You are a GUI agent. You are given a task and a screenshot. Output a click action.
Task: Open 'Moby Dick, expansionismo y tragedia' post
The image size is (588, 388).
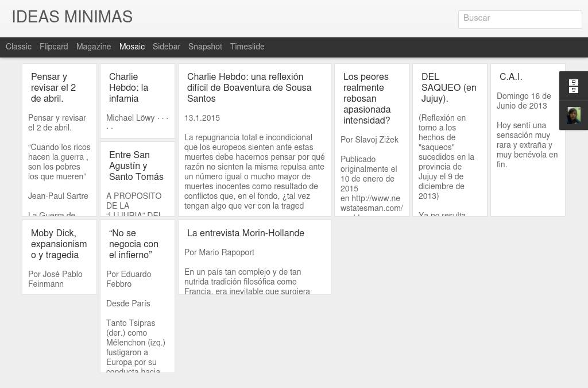pos(59,244)
